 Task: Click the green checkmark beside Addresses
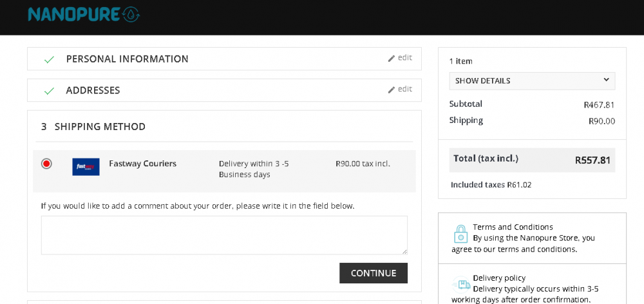tap(49, 91)
